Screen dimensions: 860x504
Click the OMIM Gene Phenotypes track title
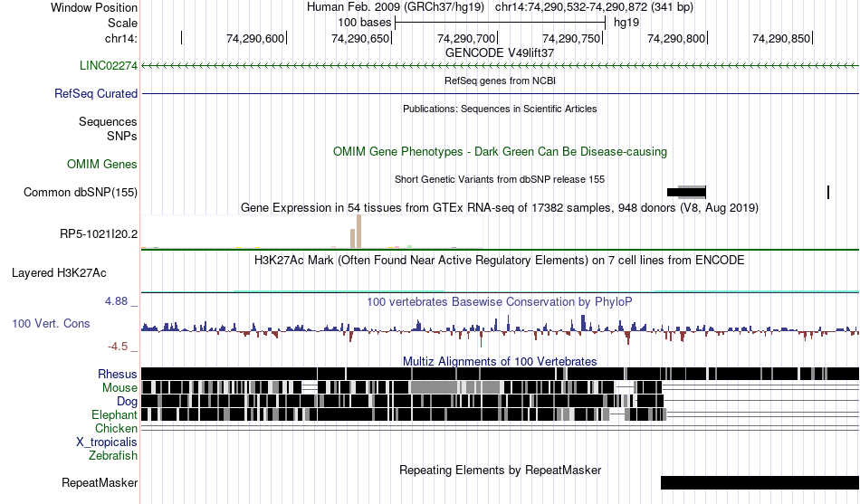point(500,151)
